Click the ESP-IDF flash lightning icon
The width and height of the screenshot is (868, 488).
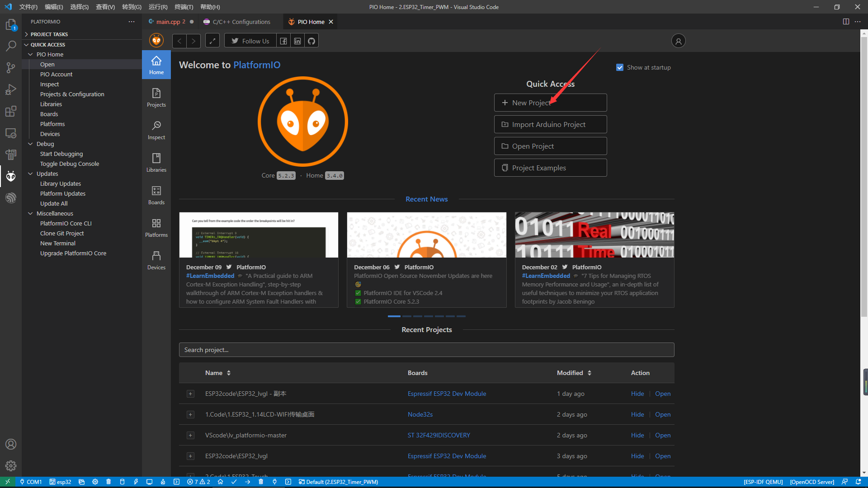coord(136,482)
